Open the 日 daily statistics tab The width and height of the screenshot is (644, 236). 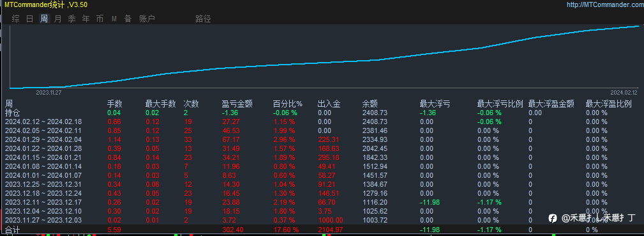(x=29, y=19)
